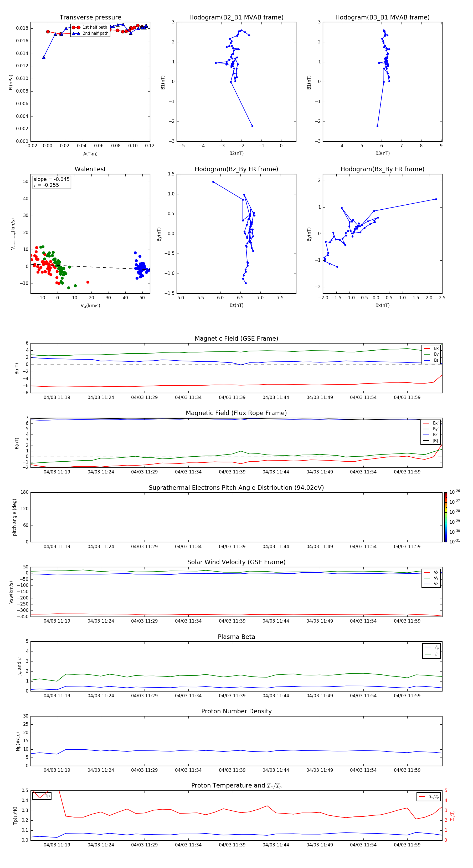Click the Vy entry in velocity legend
The image size is (473, 868).
(431, 578)
